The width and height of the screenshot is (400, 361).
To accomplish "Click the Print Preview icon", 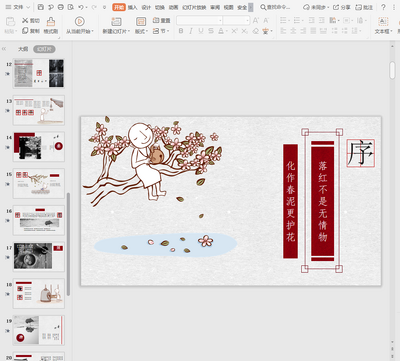I will pos(71,7).
